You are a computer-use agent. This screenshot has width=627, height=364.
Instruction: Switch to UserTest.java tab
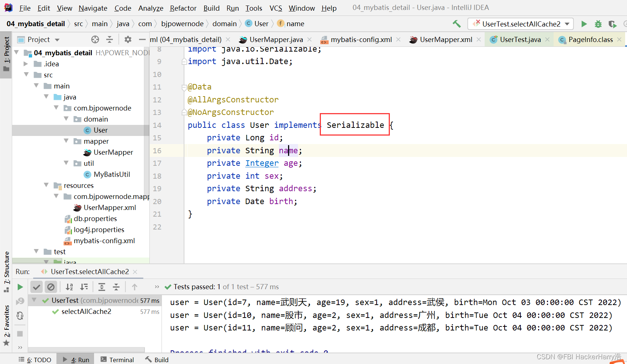pyautogui.click(x=520, y=39)
